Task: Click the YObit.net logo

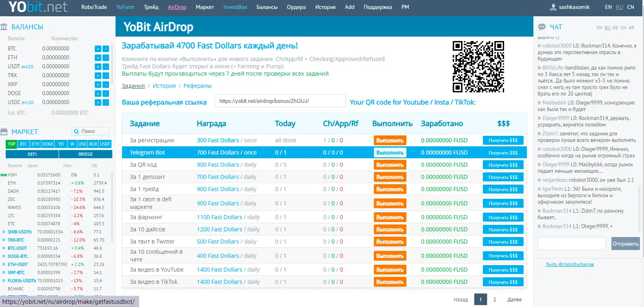Action: point(38,7)
